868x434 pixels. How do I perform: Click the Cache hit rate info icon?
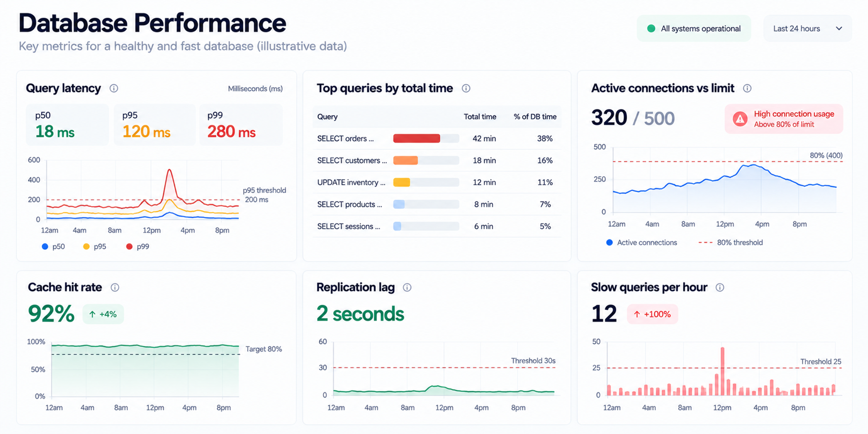pyautogui.click(x=115, y=288)
